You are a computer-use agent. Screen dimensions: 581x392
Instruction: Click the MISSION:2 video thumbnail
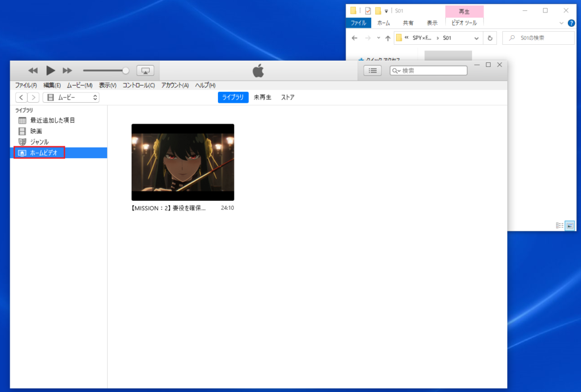click(x=183, y=162)
